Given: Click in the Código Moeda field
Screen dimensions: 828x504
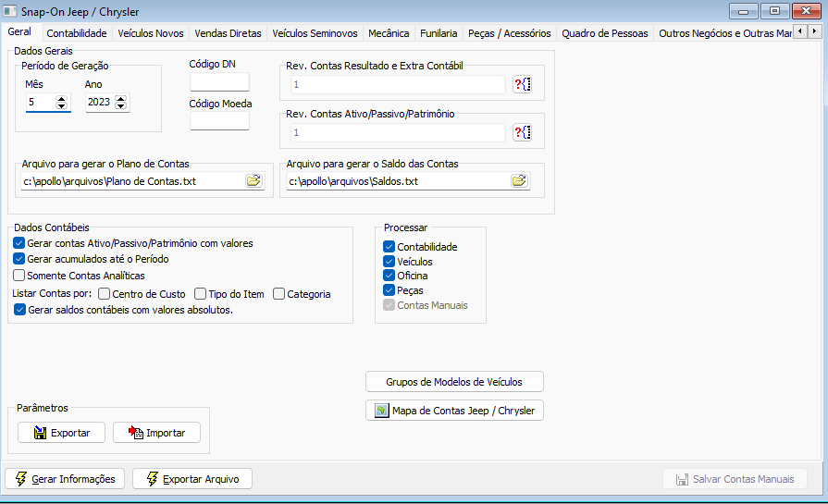Looking at the screenshot, I should (x=219, y=121).
